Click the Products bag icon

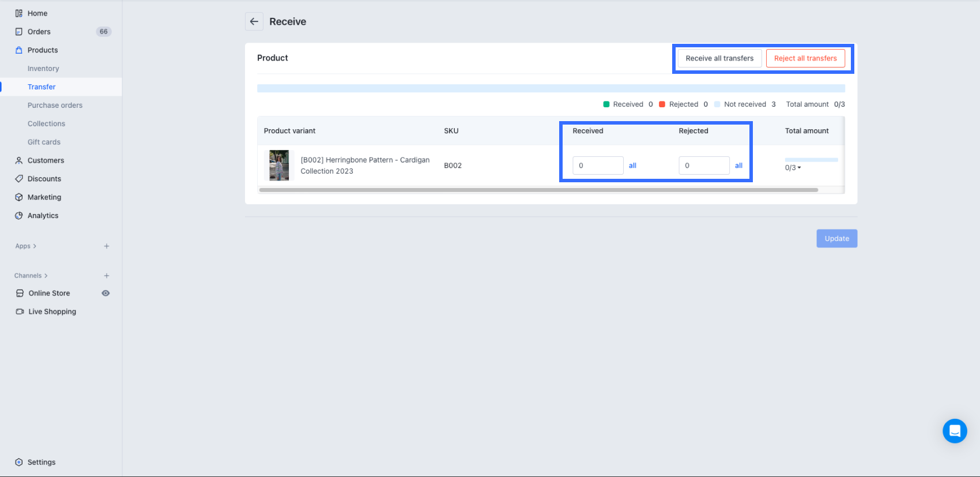pyautogui.click(x=19, y=50)
